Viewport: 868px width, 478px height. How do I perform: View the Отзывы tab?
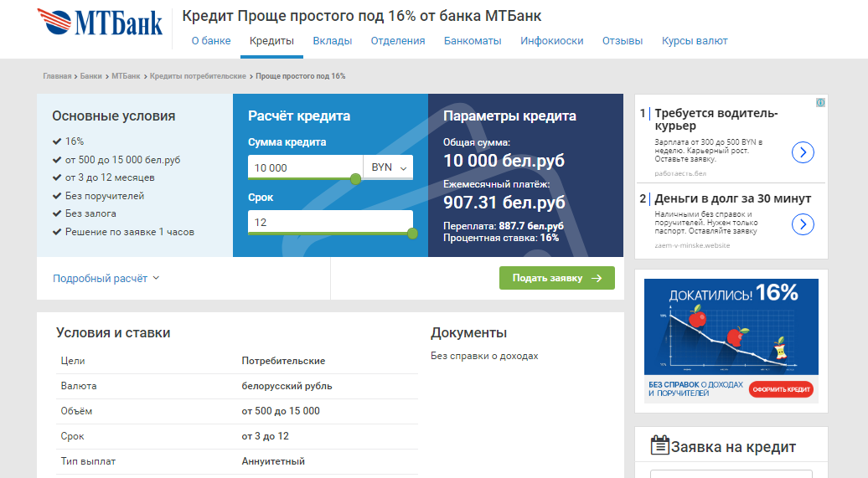[623, 41]
